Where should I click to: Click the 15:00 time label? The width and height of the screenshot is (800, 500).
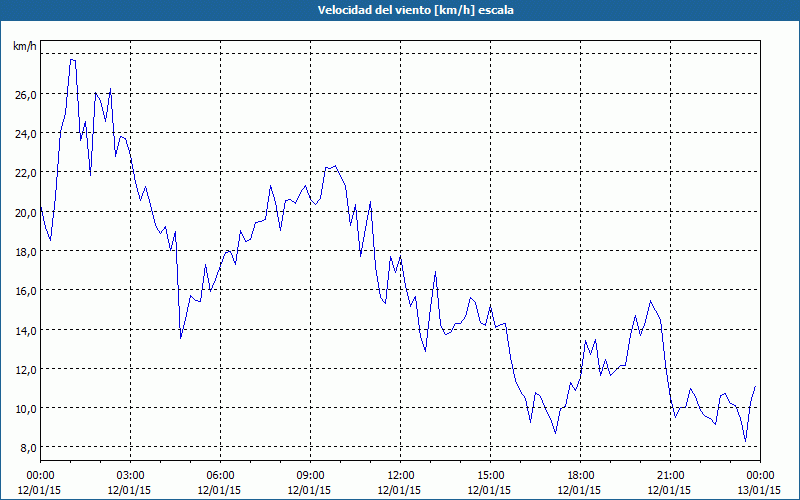coord(489,476)
